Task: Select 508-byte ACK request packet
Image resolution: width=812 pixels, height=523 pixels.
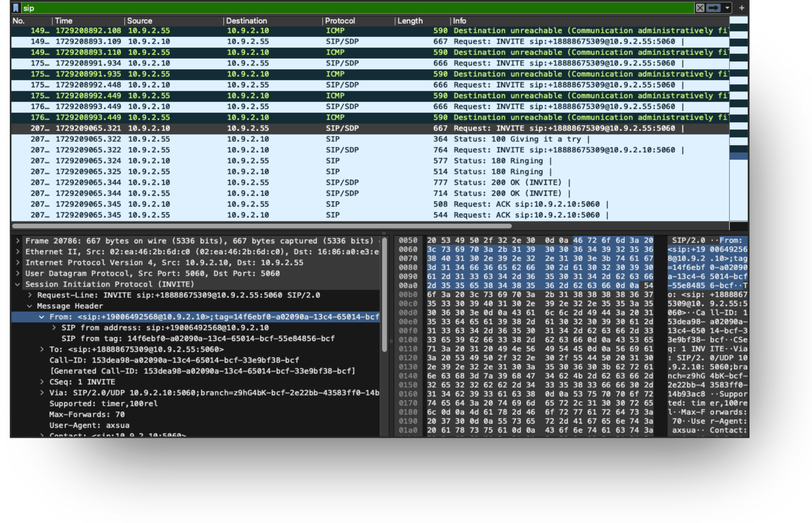Action: click(370, 204)
